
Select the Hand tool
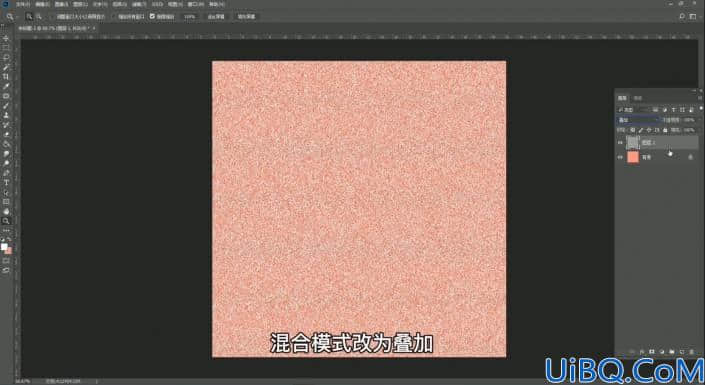(x=6, y=211)
